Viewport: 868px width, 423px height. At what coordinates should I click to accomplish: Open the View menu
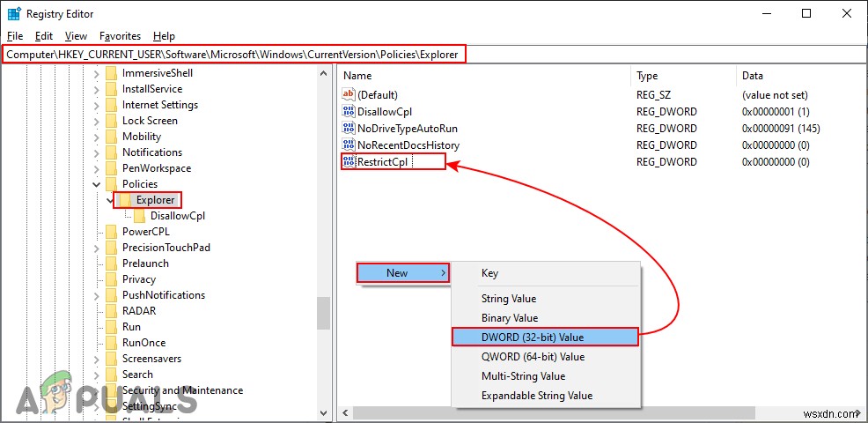[x=76, y=36]
